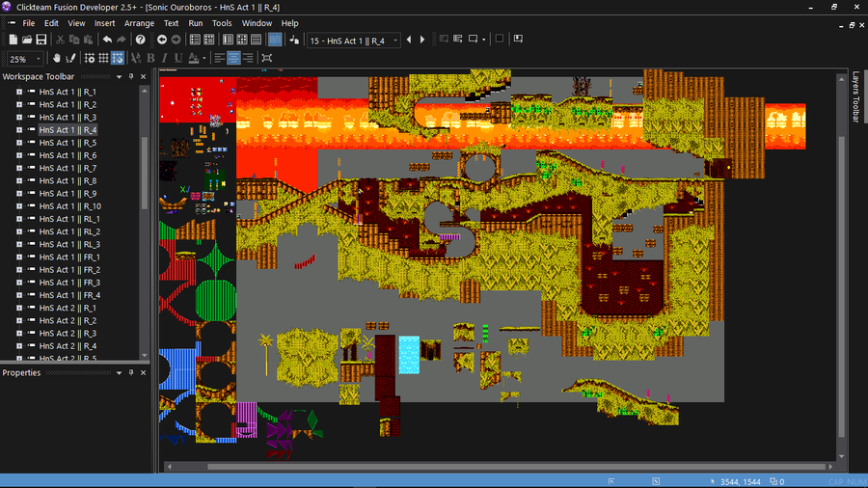The image size is (868, 488).
Task: Open the Window menu
Action: (x=257, y=23)
